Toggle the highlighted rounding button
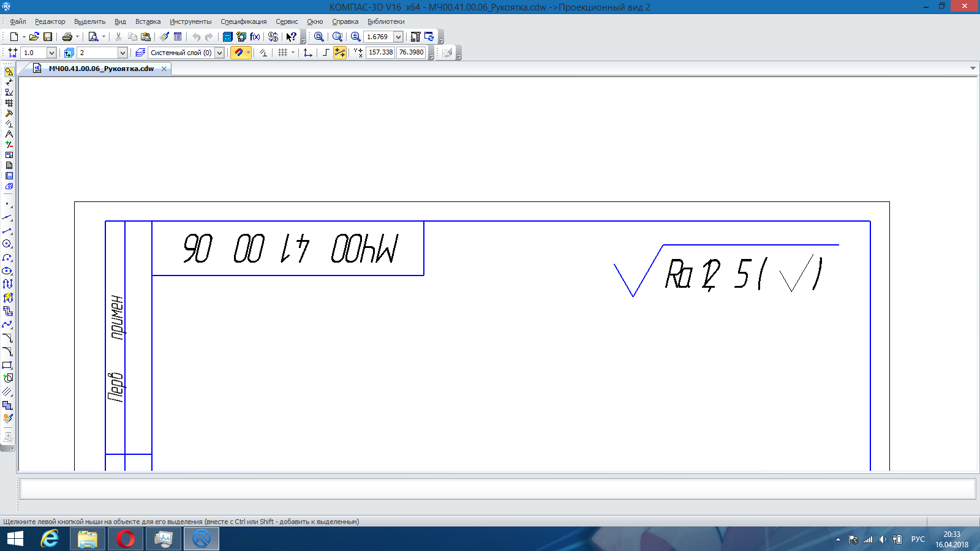The width and height of the screenshot is (980, 551). 340,53
